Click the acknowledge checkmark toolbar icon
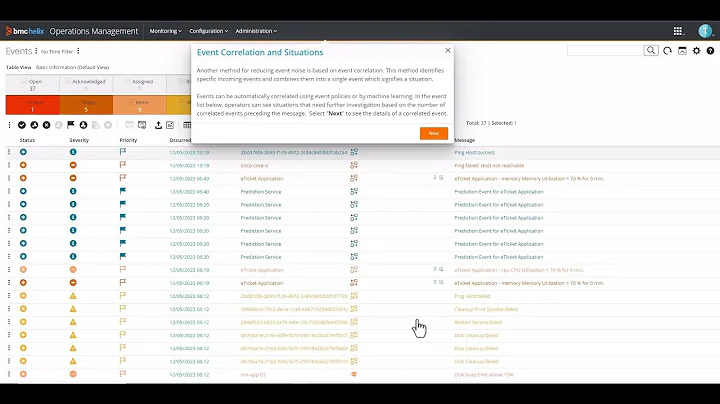720x404 pixels. click(22, 125)
